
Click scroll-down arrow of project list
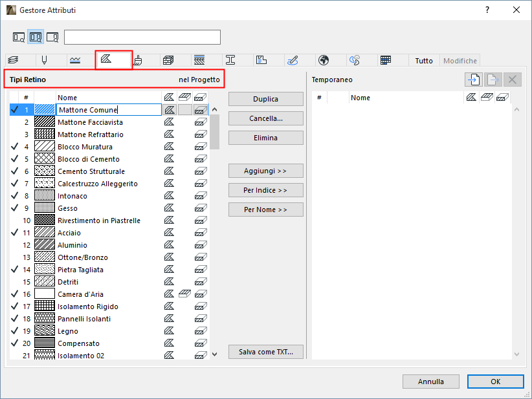tap(214, 354)
